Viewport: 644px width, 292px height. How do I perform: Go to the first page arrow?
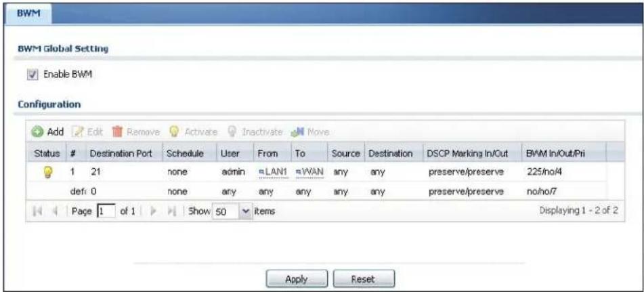point(38,211)
